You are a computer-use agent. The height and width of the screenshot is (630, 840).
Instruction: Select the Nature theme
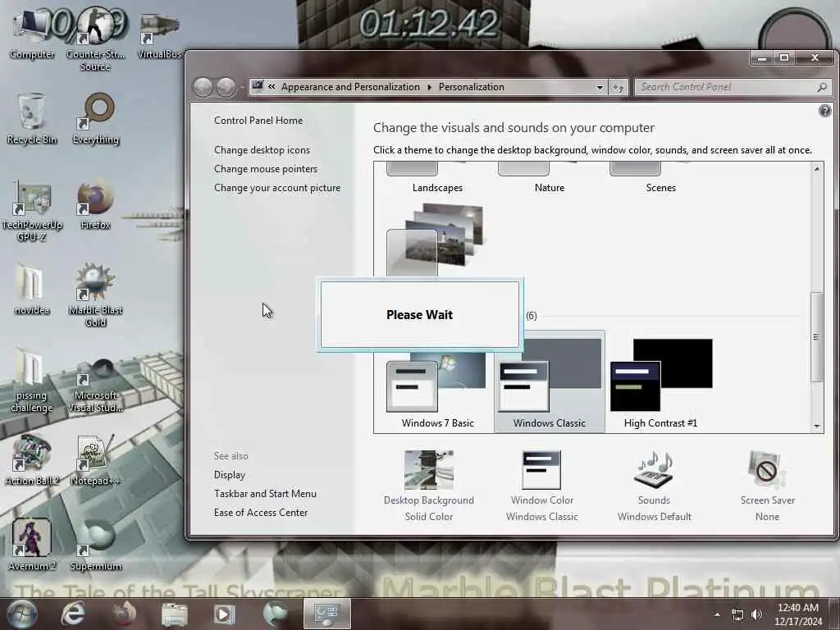click(549, 180)
